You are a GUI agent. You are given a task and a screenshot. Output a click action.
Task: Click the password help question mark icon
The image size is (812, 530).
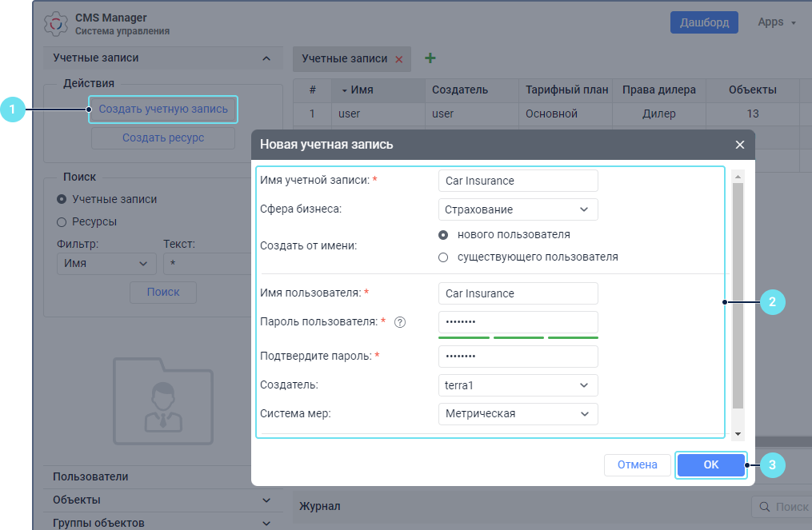[401, 322]
